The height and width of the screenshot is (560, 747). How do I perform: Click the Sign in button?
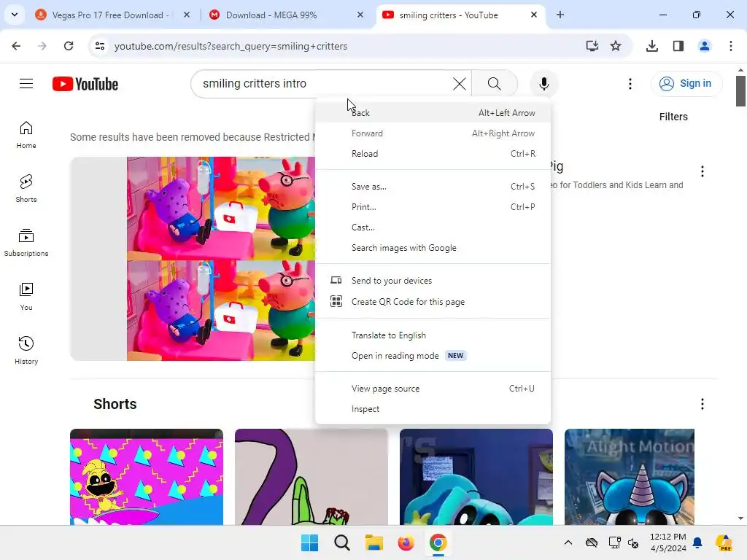(686, 84)
